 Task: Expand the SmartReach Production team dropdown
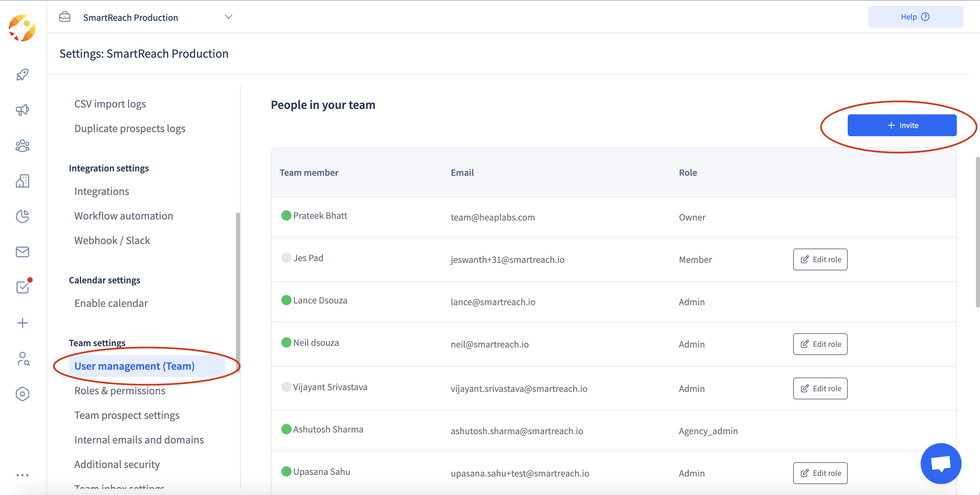228,17
